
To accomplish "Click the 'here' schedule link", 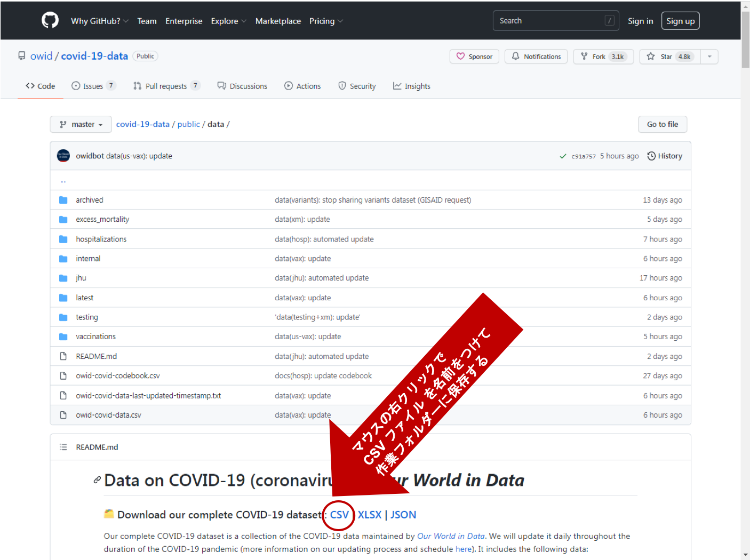I will pyautogui.click(x=463, y=549).
